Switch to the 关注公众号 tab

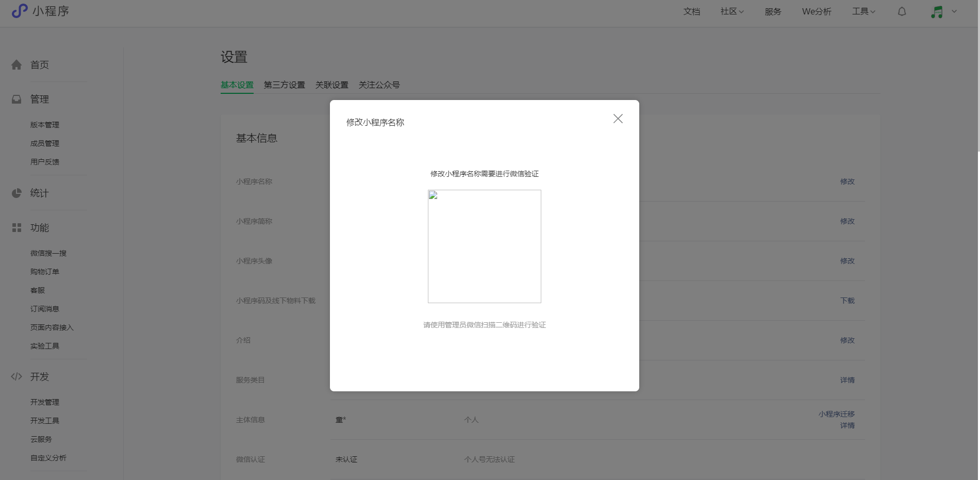tap(379, 85)
